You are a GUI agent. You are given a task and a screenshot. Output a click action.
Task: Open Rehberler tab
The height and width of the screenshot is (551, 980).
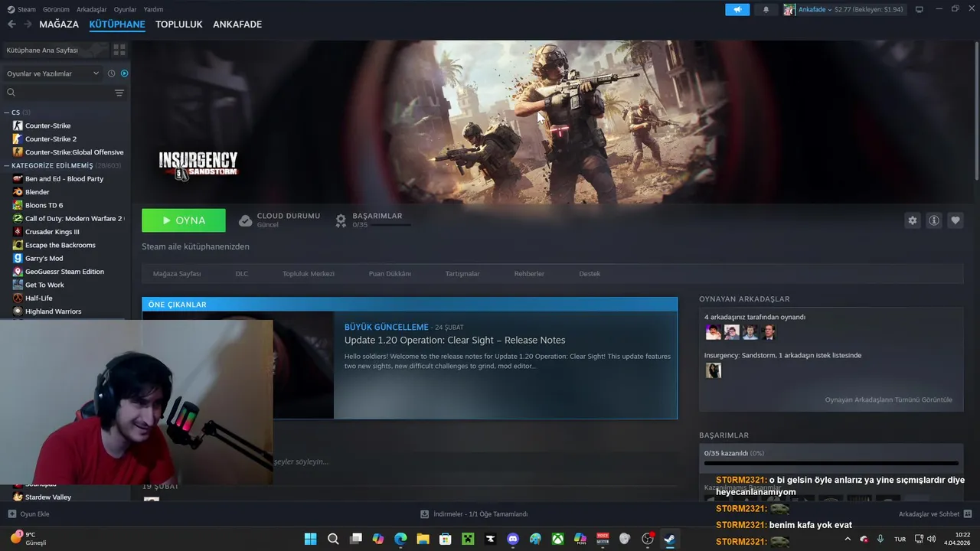pyautogui.click(x=529, y=273)
